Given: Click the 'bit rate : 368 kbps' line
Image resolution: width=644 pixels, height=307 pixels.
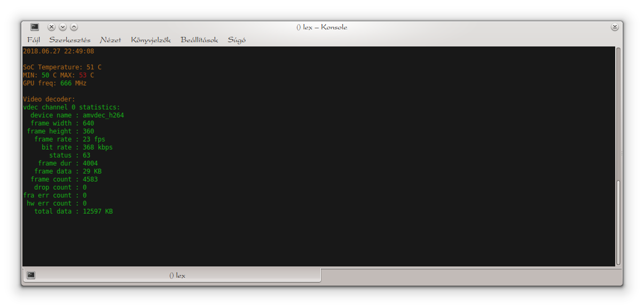Looking at the screenshot, I should (77, 147).
